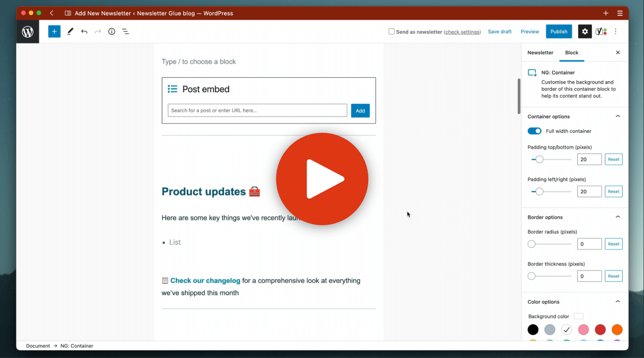Click the Publish button
The height and width of the screenshot is (358, 644).
click(x=559, y=31)
